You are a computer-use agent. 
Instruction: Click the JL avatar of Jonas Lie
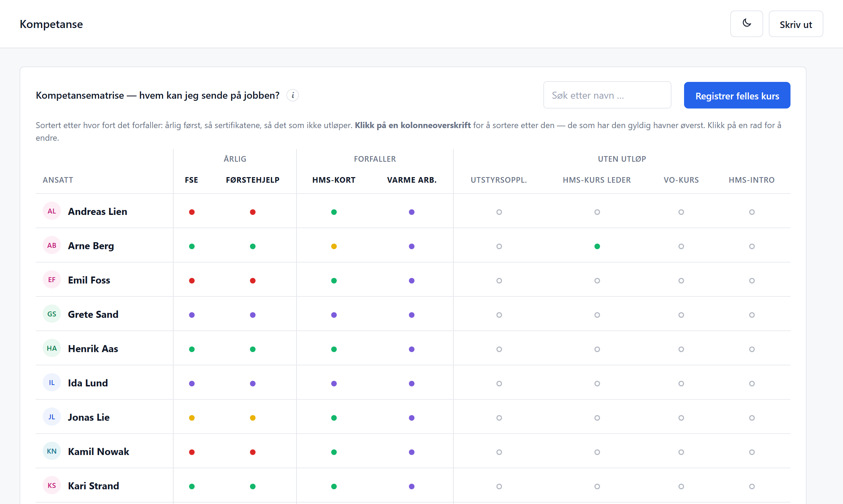coord(52,417)
